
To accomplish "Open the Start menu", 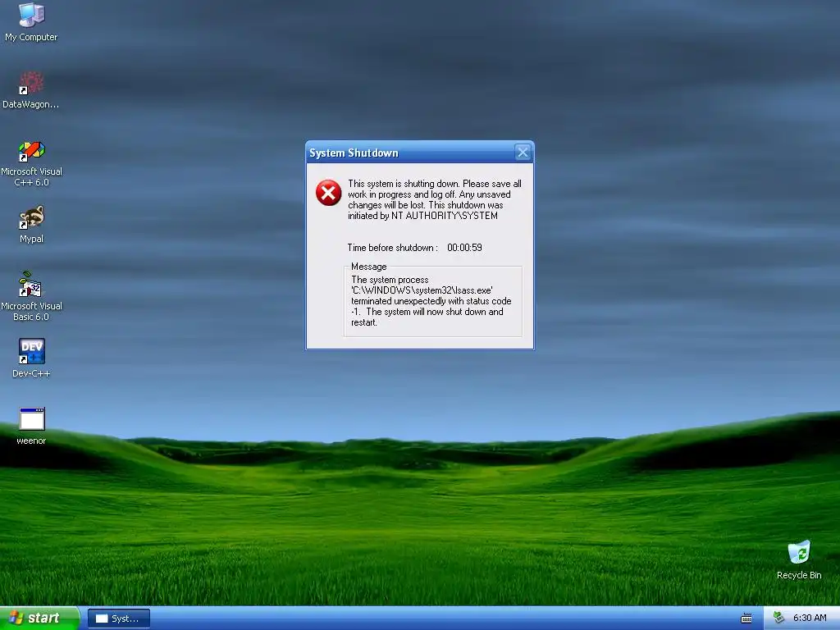I will coord(39,619).
